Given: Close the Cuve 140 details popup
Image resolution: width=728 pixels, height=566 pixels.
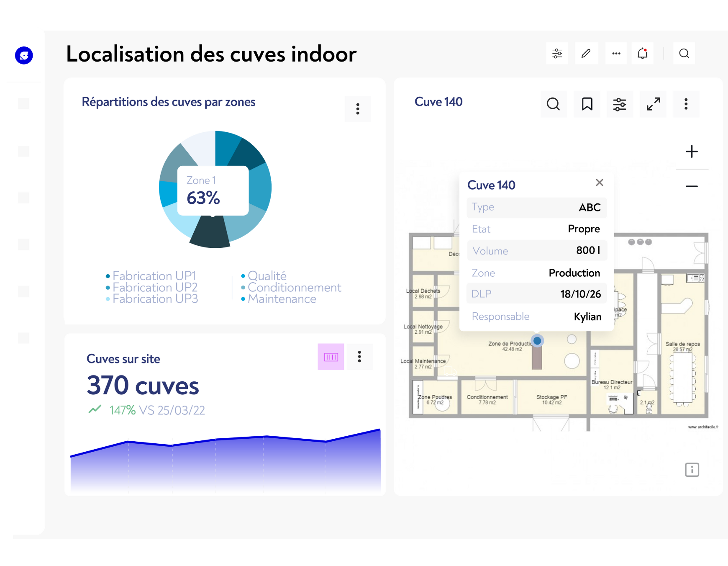Looking at the screenshot, I should tap(599, 183).
